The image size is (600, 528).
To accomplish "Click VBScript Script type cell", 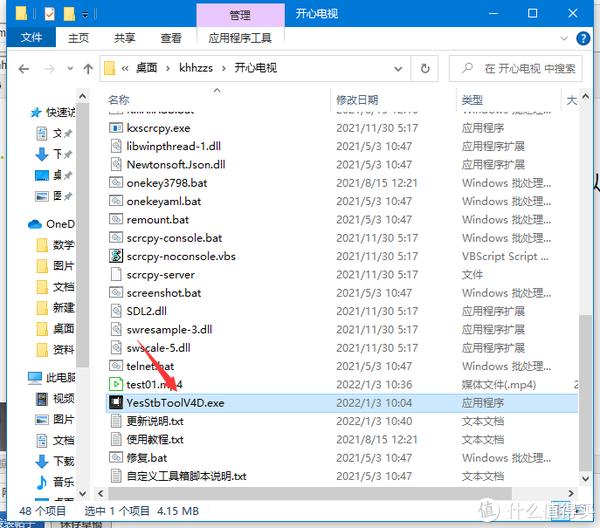I will 505,256.
